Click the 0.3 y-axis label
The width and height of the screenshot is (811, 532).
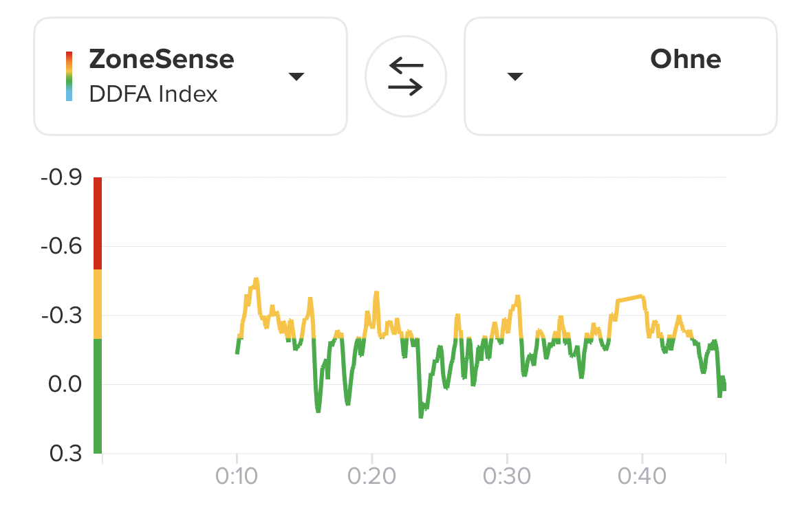tap(65, 454)
